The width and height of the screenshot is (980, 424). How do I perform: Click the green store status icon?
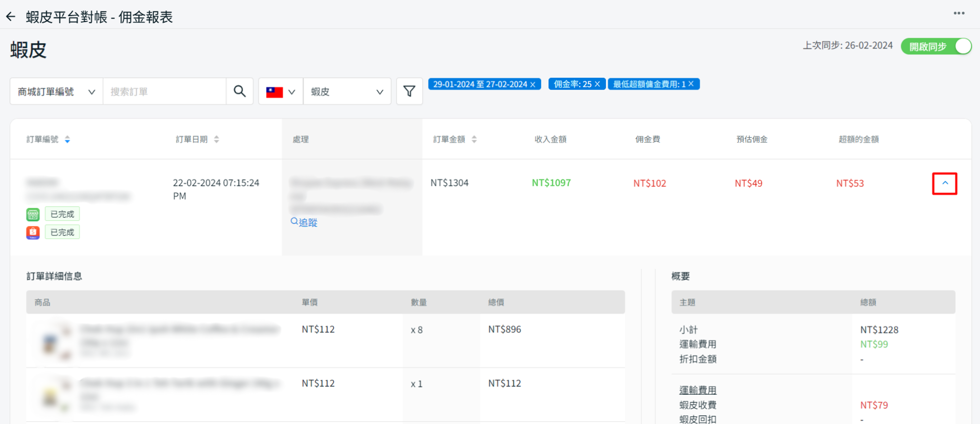[x=33, y=214]
